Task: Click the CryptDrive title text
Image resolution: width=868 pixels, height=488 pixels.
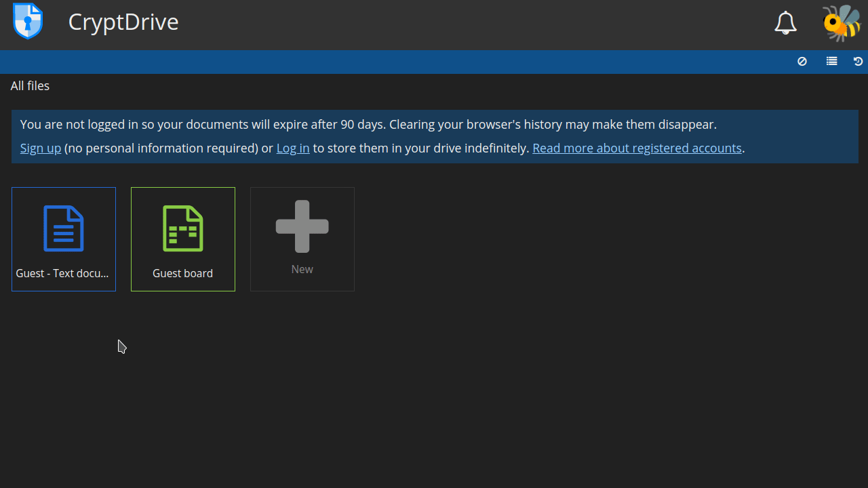Action: click(x=123, y=22)
